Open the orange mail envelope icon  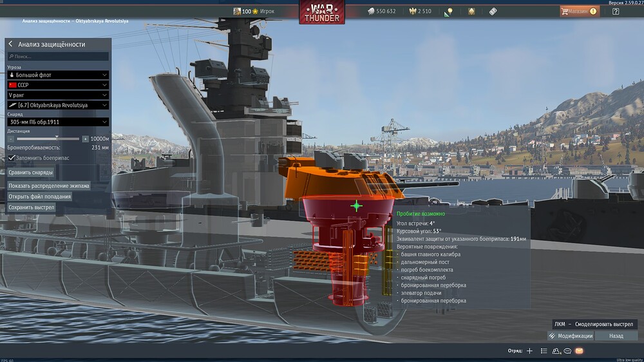[x=579, y=351]
